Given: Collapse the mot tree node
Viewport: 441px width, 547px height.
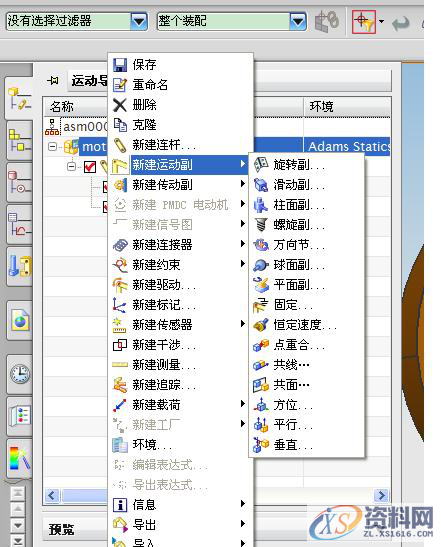Looking at the screenshot, I should pos(52,147).
